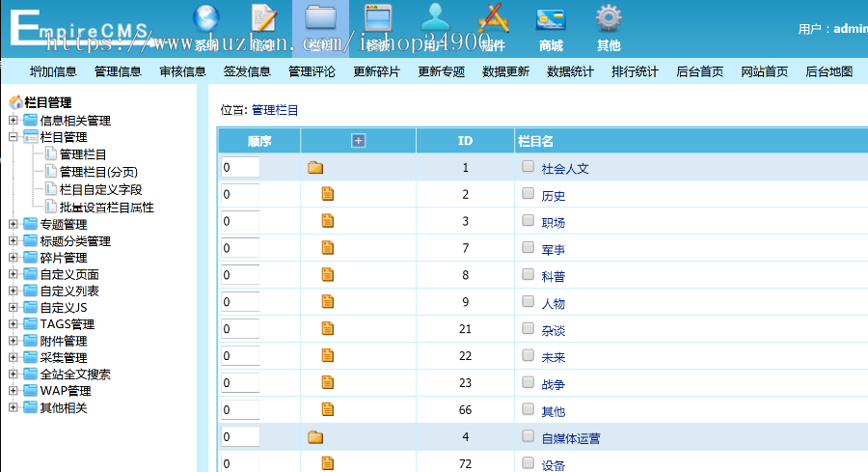Click the folder icon in the 社会人文 row
Viewport: 868px width, 472px height.
315,167
